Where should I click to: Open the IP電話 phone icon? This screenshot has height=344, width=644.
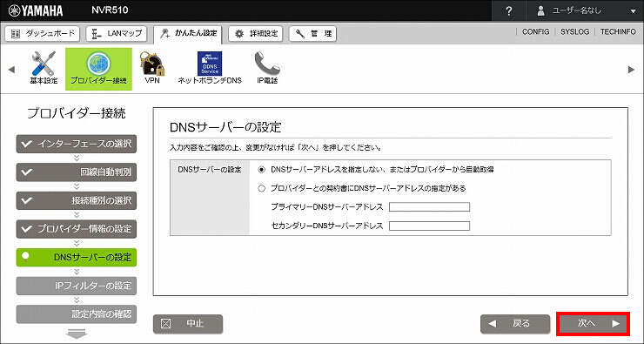(x=267, y=68)
